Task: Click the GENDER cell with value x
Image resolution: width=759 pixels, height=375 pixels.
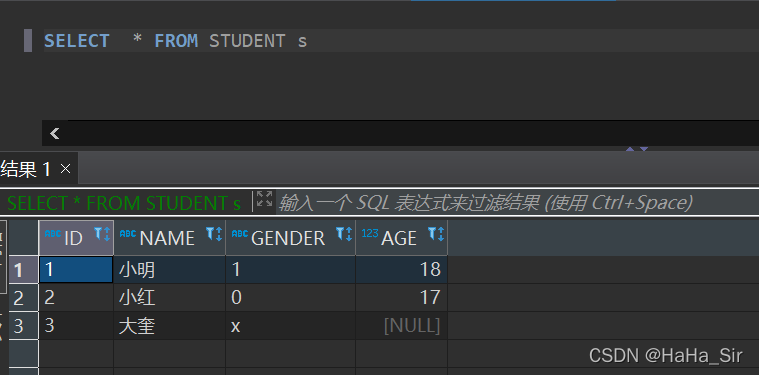Action: pos(290,326)
